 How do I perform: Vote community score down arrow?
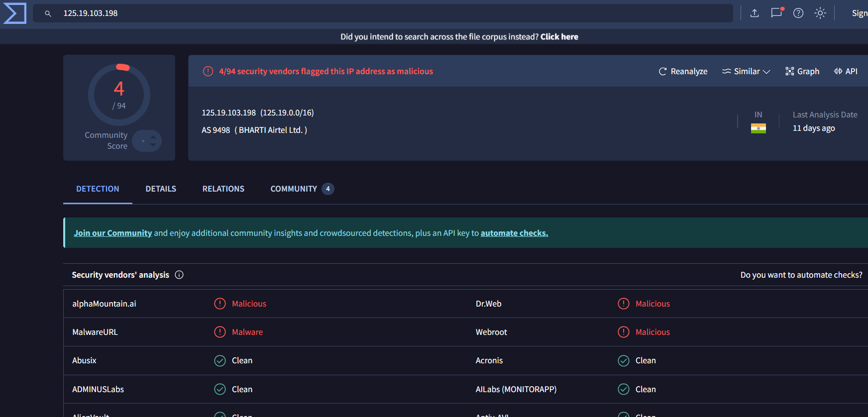pos(153,145)
